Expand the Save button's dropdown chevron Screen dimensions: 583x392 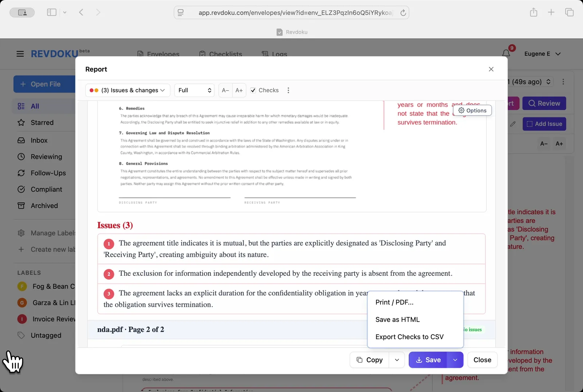click(455, 360)
